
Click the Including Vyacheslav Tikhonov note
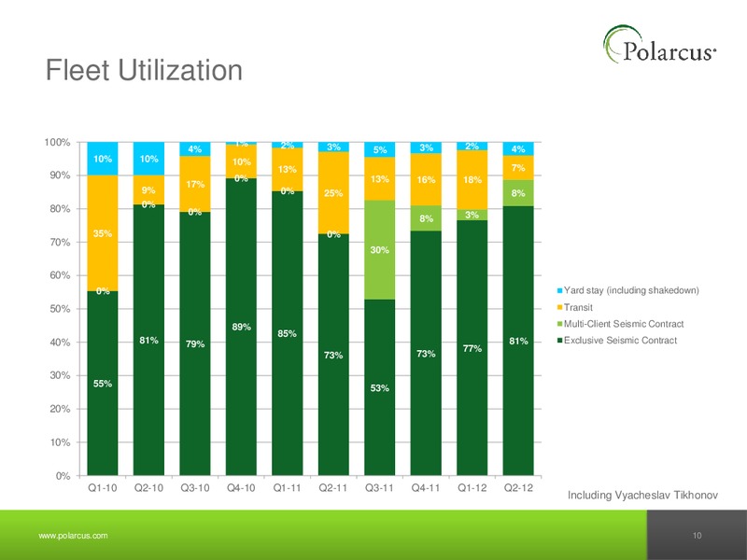[x=642, y=496]
